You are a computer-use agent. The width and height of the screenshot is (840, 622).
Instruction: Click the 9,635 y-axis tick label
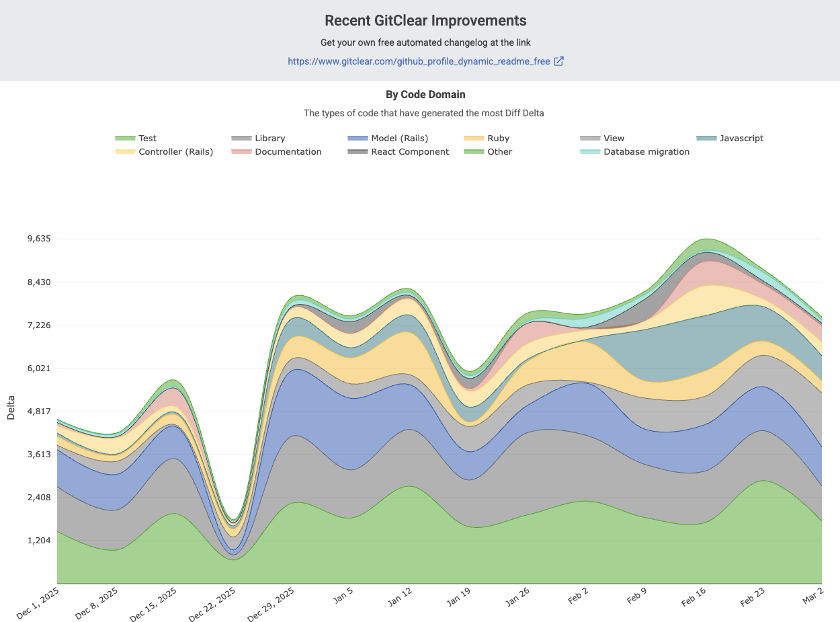pyautogui.click(x=34, y=239)
